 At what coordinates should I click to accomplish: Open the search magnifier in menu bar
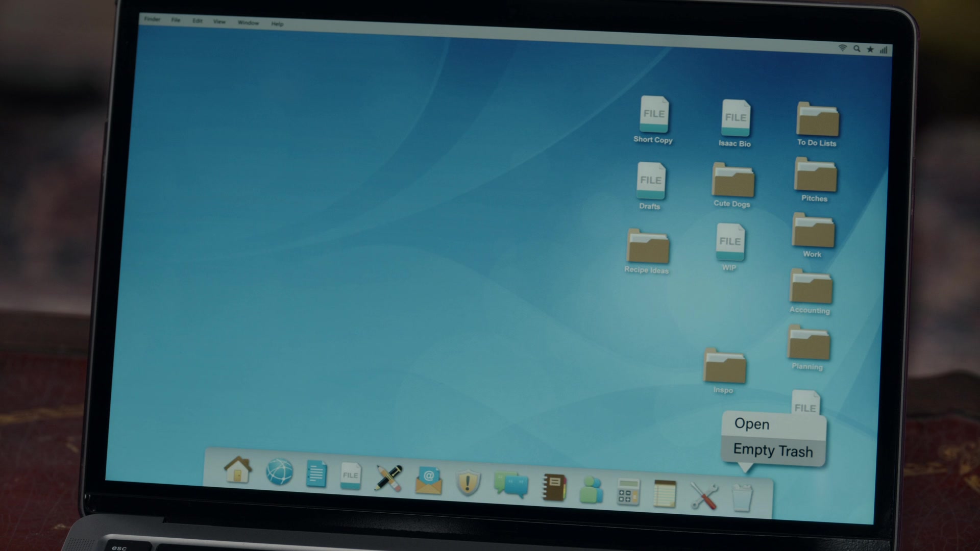pyautogui.click(x=857, y=49)
